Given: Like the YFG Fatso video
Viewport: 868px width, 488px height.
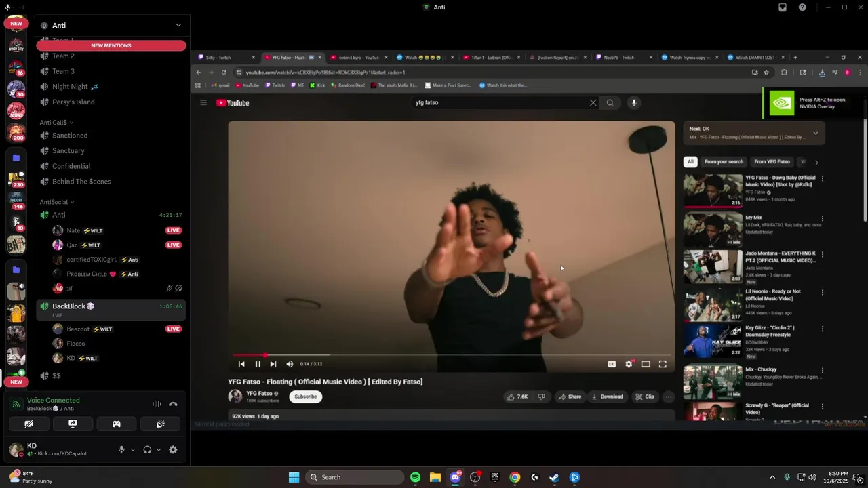Looking at the screenshot, I should 517,396.
